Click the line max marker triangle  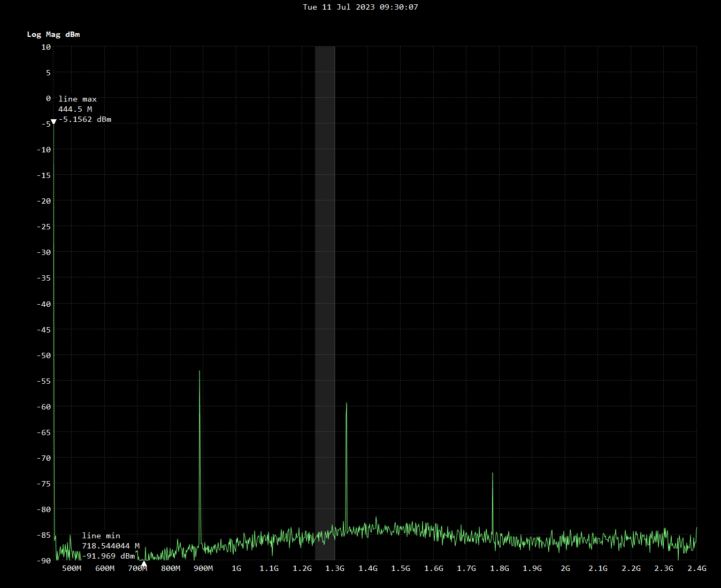tap(53, 122)
